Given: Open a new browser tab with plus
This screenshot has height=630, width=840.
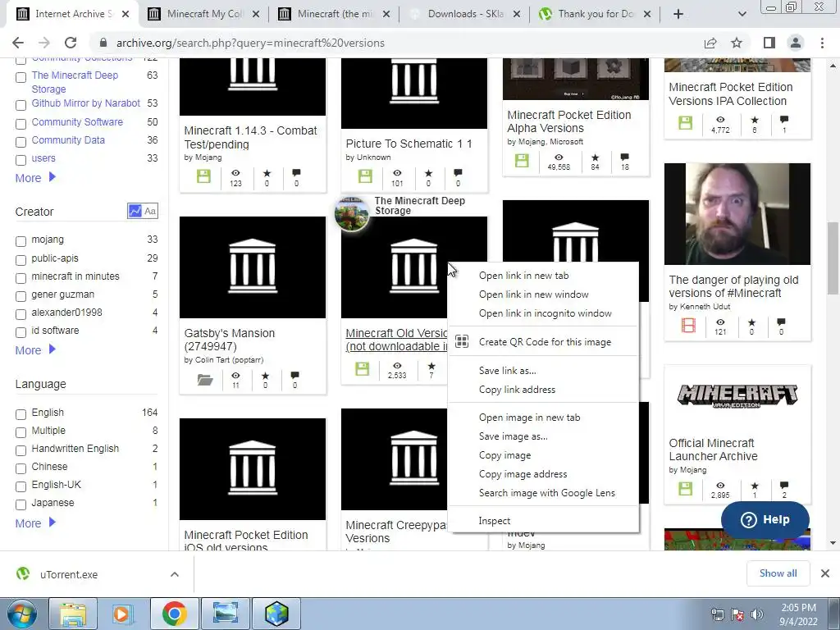Looking at the screenshot, I should 678,14.
